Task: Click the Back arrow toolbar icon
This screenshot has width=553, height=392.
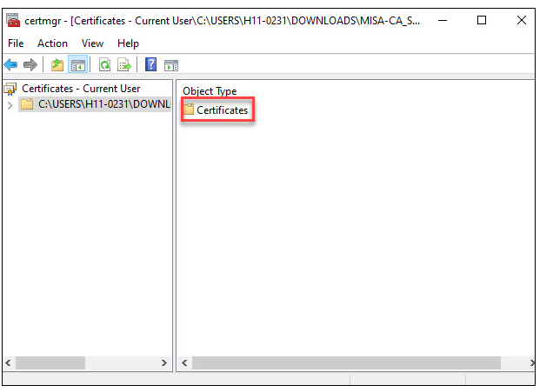Action: click(11, 65)
